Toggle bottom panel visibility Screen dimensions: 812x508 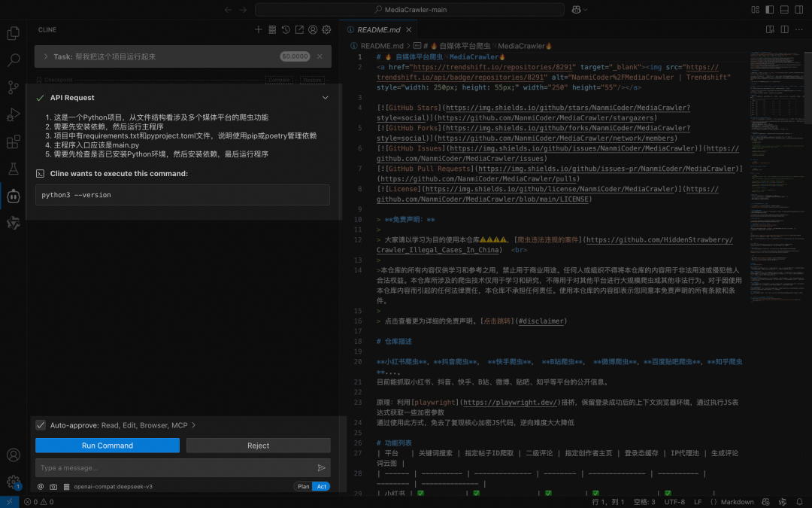tap(784, 9)
